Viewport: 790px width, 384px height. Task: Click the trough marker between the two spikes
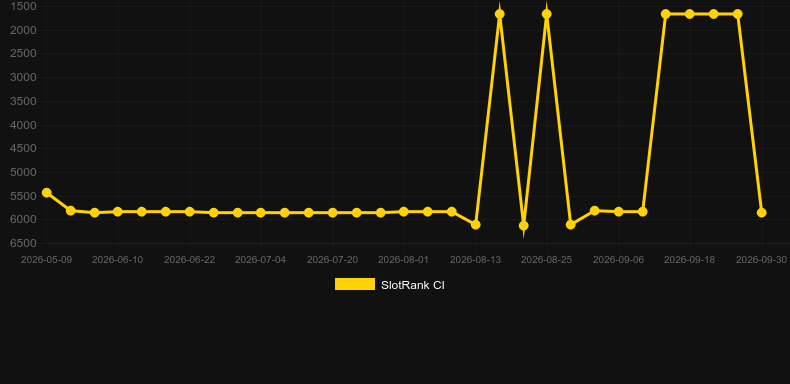[523, 225]
